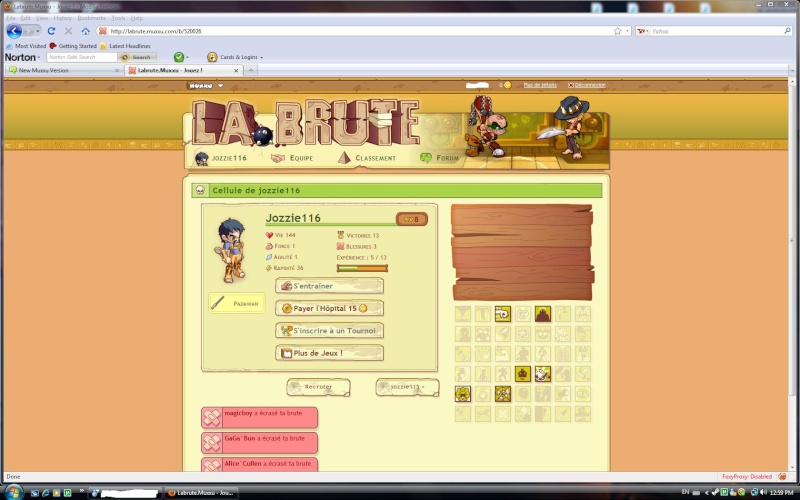Click the URL address bar

(x=357, y=31)
